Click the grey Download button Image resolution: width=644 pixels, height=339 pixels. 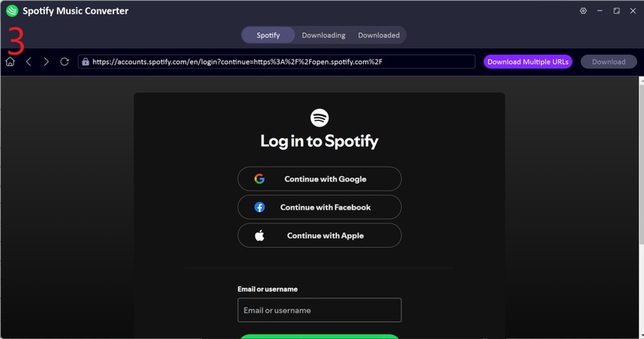click(609, 62)
